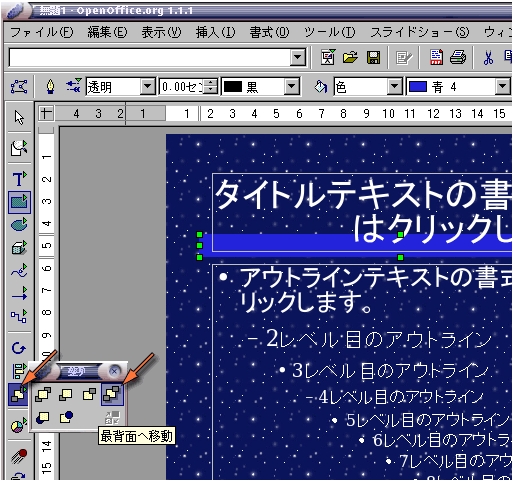
Task: Open the area style dropdown showing 色
Action: [394, 87]
